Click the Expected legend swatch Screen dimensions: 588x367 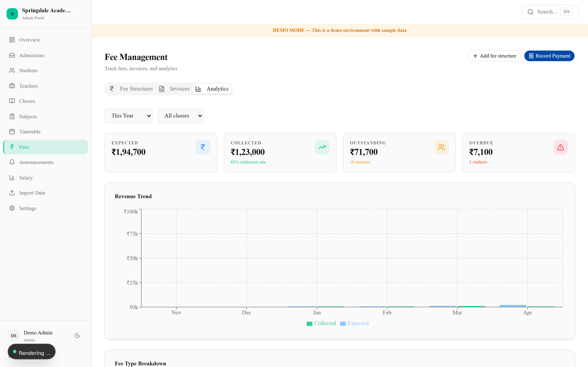[343, 323]
